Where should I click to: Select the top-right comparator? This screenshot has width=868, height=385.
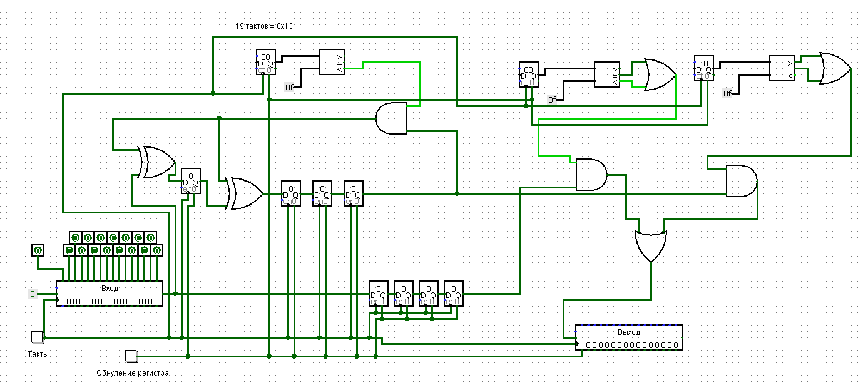point(782,68)
